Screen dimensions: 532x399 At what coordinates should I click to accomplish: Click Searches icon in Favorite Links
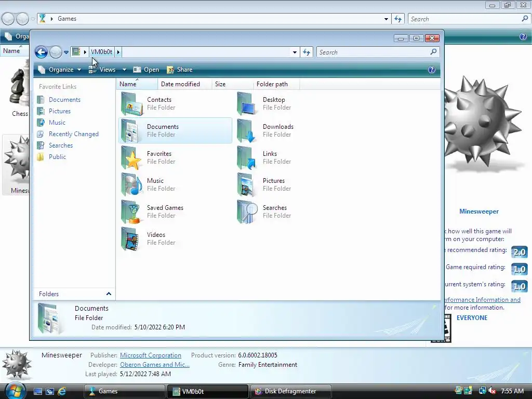point(41,145)
